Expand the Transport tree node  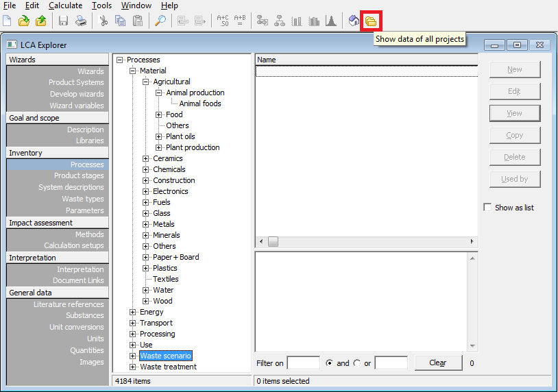pyautogui.click(x=133, y=323)
